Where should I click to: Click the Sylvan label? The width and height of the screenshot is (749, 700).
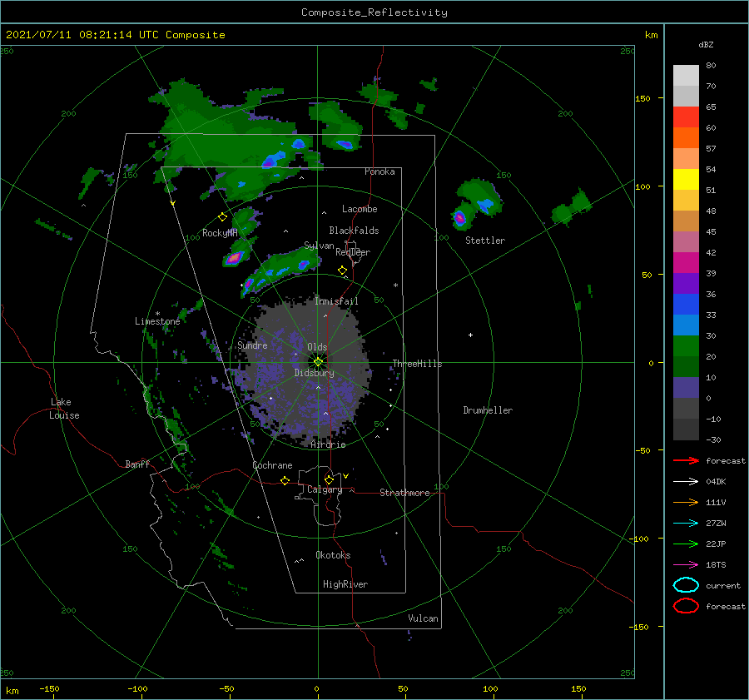[319, 246]
